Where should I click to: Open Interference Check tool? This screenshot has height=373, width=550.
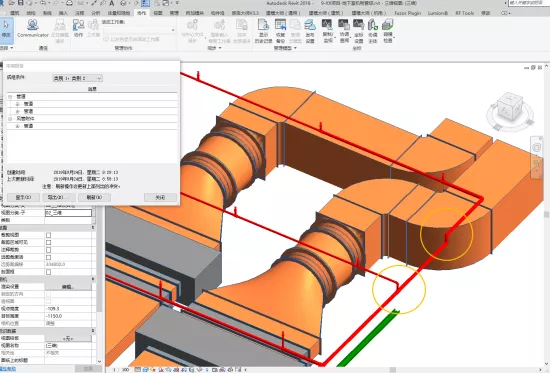[388, 31]
